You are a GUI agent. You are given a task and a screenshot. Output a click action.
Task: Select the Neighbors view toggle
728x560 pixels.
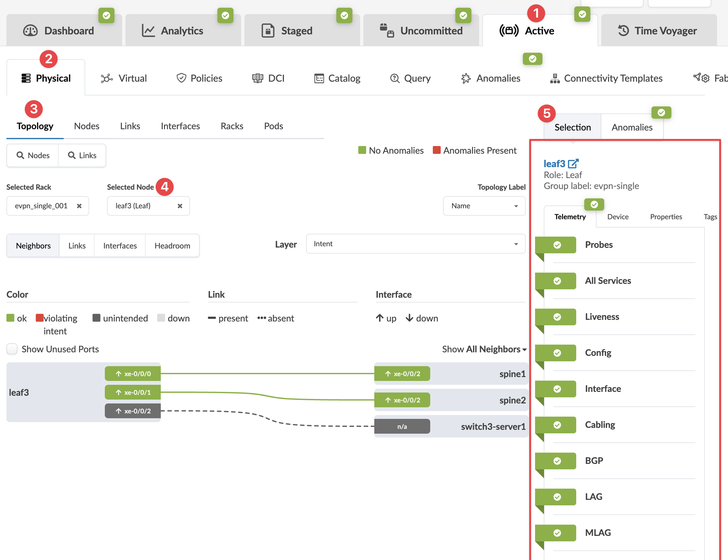point(33,246)
